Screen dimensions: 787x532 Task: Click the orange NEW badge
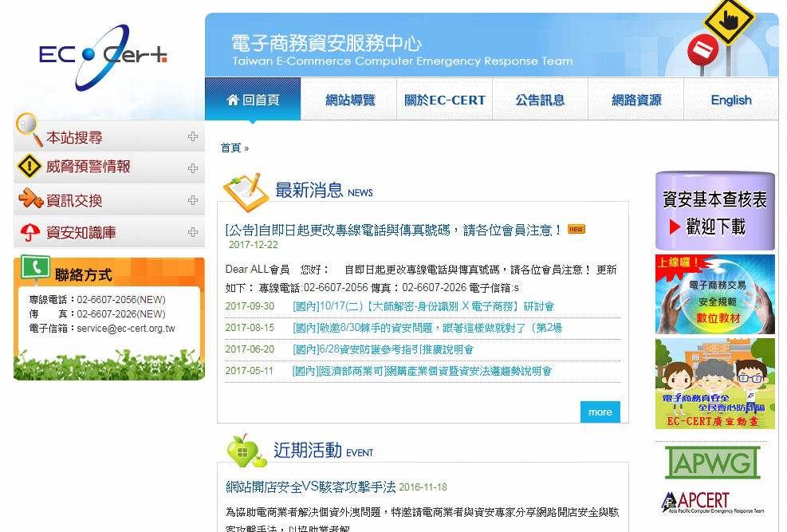pyautogui.click(x=576, y=230)
